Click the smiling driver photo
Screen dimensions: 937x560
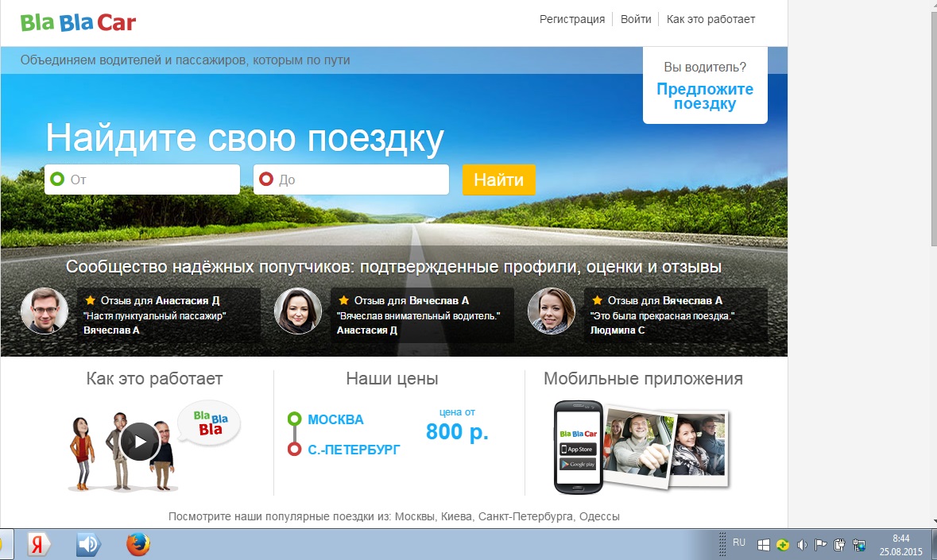pyautogui.click(x=639, y=446)
